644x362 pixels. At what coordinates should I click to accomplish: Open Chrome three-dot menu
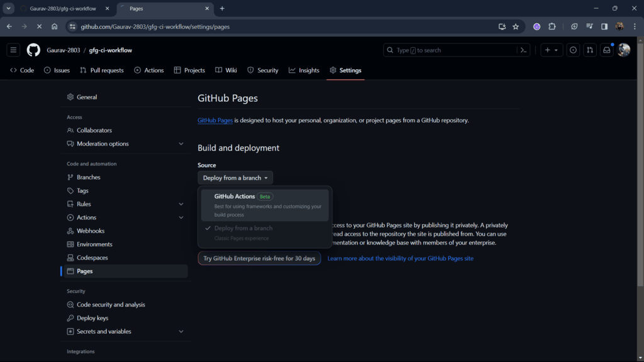click(635, 26)
